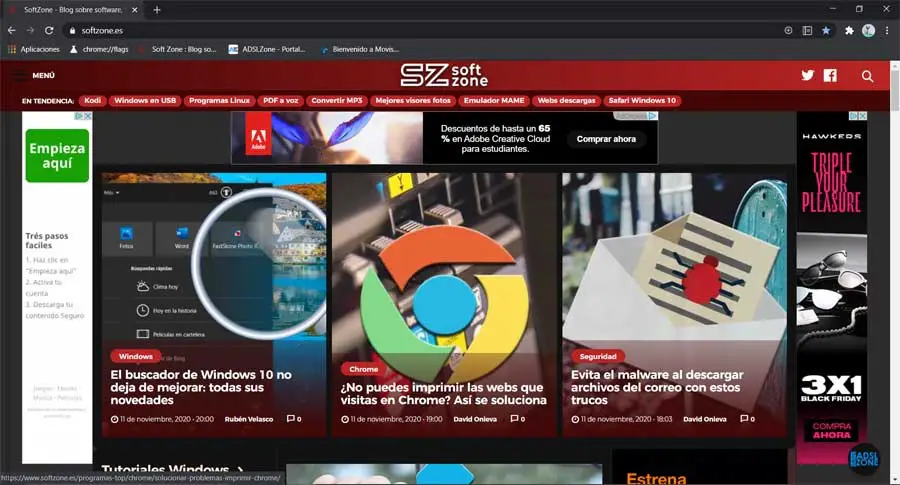Viewport: 900px width, 485px height.
Task: Open the Soft Zone : Blog bookmark
Action: pos(177,49)
